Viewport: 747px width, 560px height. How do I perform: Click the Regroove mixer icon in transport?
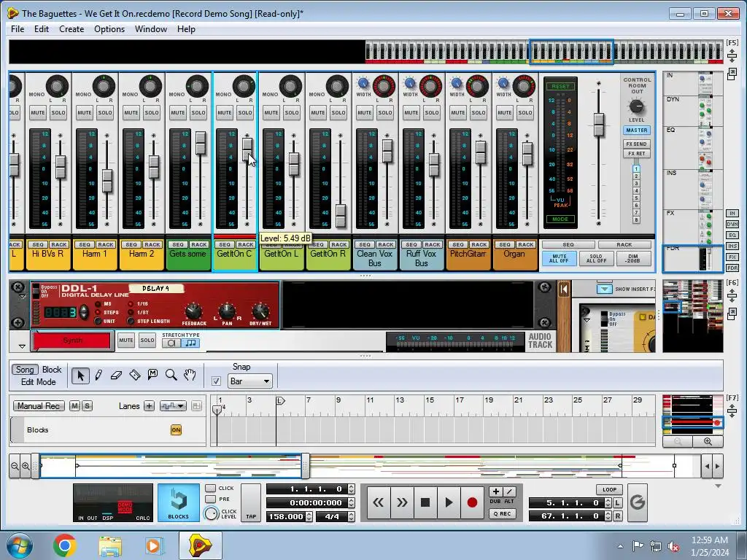[638, 502]
